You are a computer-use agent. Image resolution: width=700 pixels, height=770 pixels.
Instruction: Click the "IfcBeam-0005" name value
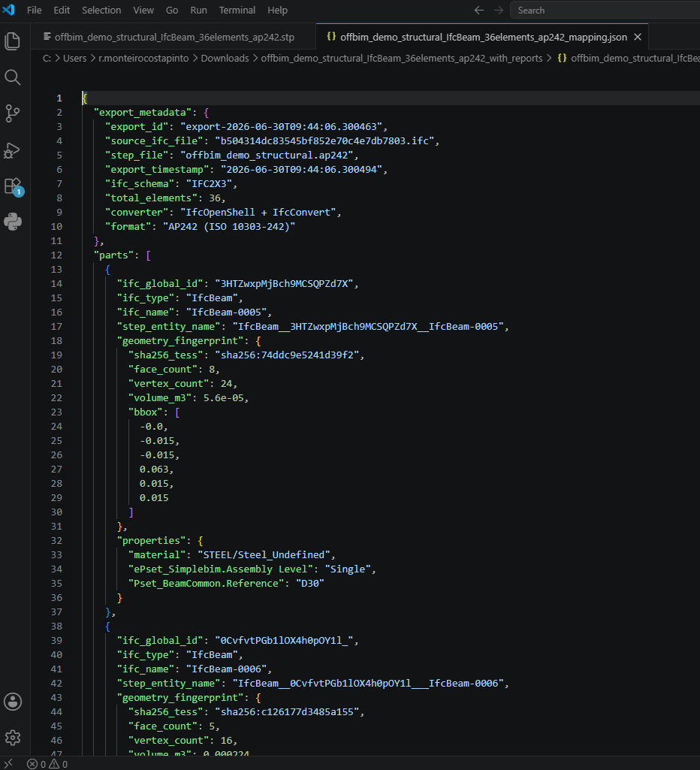coord(226,313)
